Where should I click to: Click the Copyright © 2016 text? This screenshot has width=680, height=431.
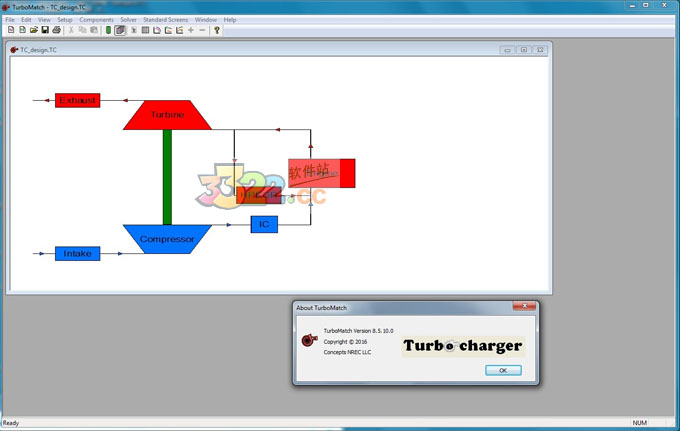point(345,342)
